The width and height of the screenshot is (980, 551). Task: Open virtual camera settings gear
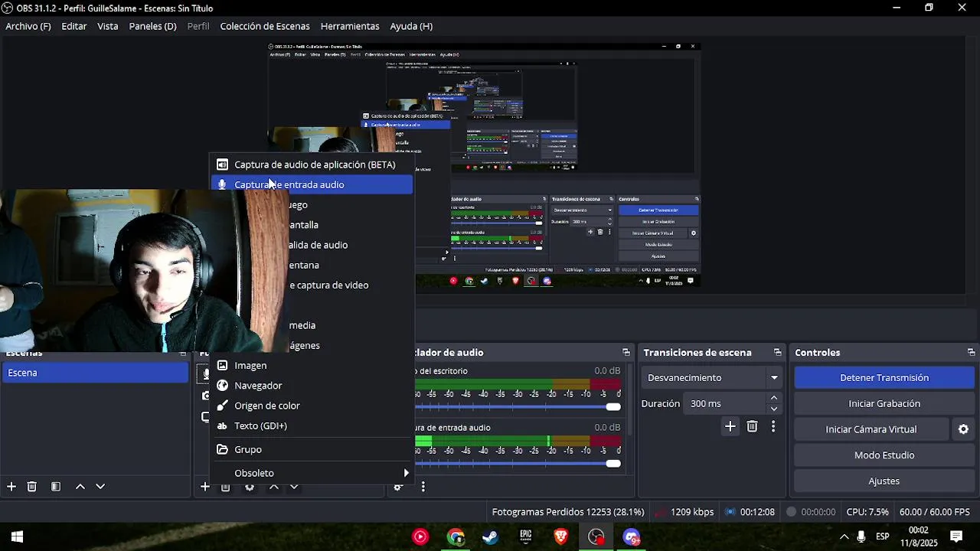[x=964, y=429]
